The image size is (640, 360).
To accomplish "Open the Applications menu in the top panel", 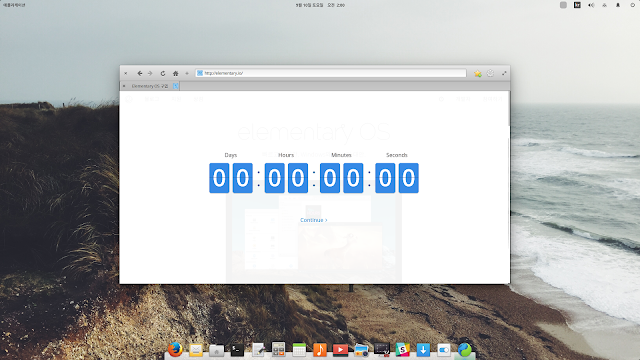I will point(14,5).
